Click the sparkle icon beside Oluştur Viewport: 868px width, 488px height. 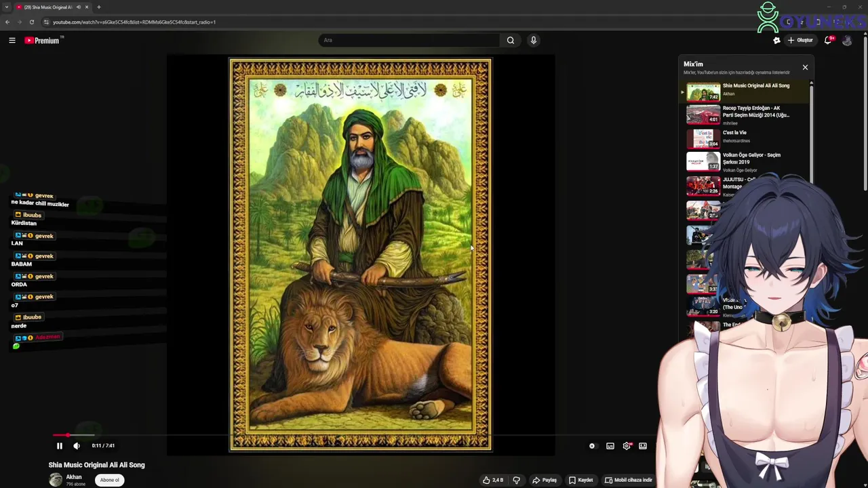click(777, 41)
